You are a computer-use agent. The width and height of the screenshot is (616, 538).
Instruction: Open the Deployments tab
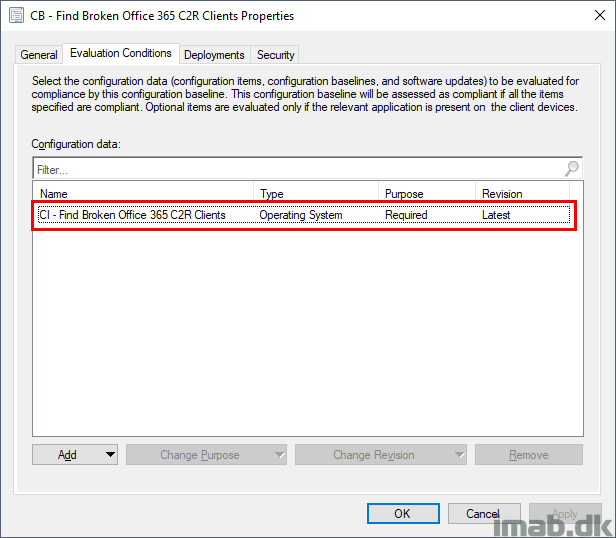click(214, 55)
